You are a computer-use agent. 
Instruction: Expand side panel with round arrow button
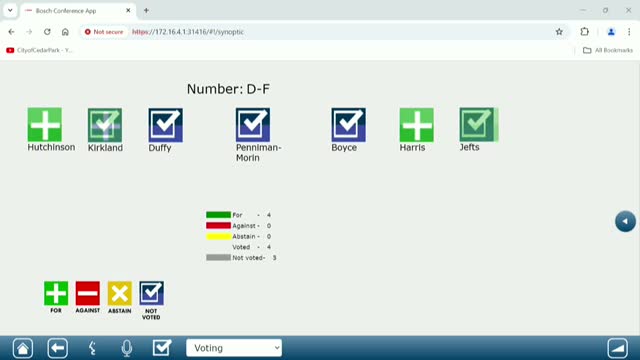click(625, 221)
